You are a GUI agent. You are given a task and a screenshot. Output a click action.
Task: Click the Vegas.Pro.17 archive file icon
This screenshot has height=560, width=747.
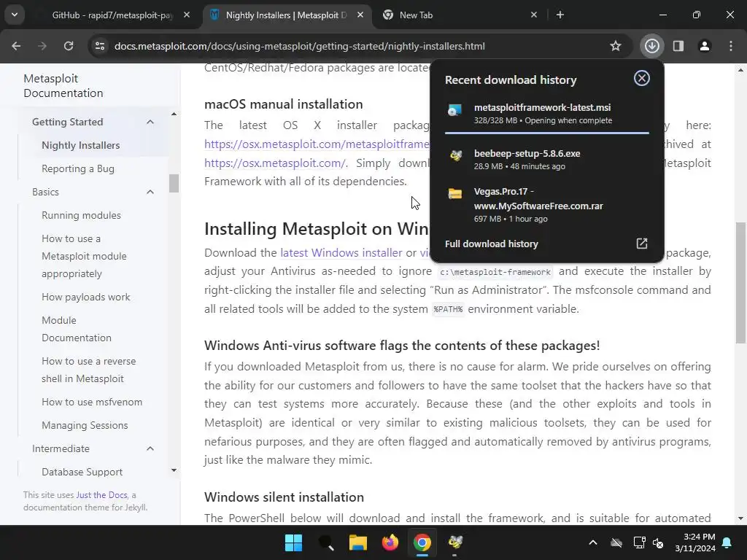[x=455, y=193]
